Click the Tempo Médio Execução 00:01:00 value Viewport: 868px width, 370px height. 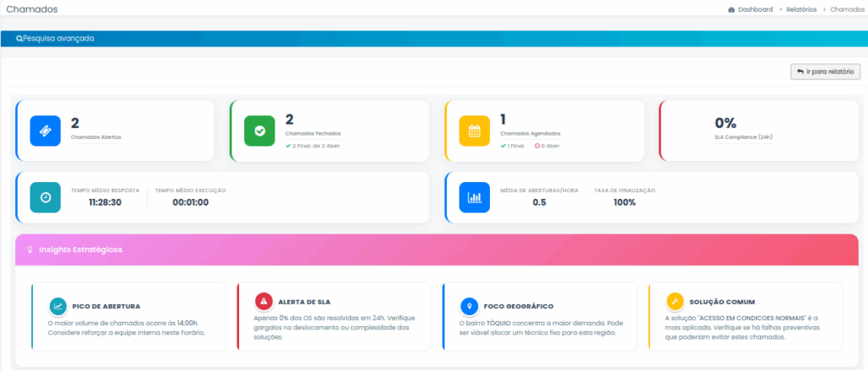tap(190, 202)
